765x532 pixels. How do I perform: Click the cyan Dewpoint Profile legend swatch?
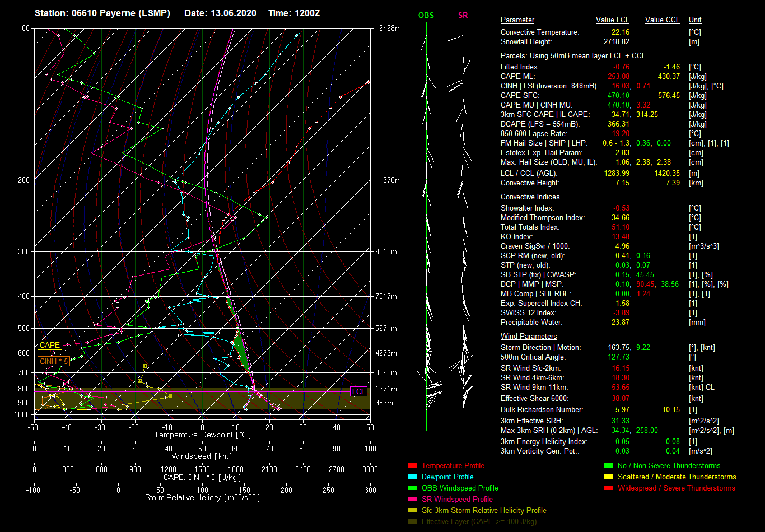[412, 477]
